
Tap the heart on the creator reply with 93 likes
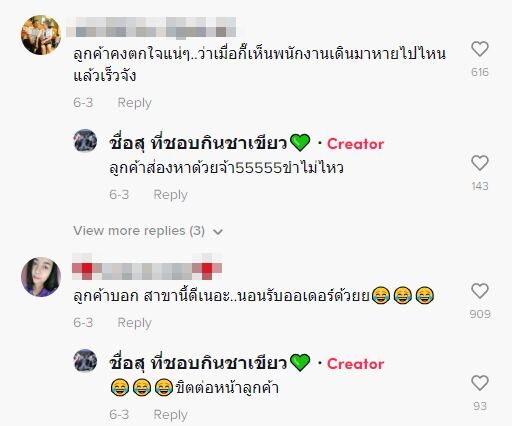[480, 383]
